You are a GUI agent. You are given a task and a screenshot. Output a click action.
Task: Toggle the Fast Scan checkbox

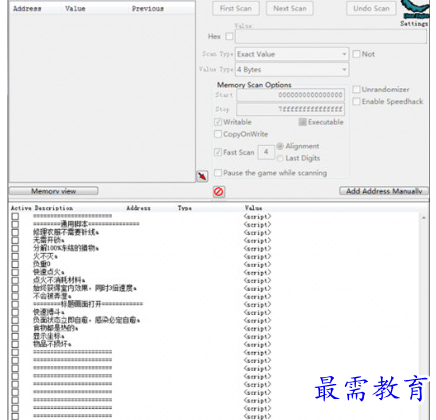tap(218, 152)
